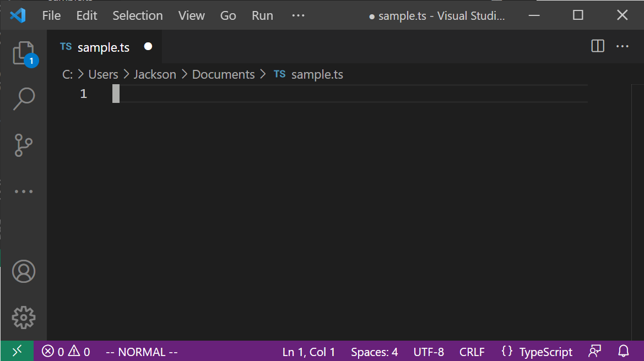644x361 pixels.
Task: Change indentation via Spaces: 4
Action: [x=374, y=351]
